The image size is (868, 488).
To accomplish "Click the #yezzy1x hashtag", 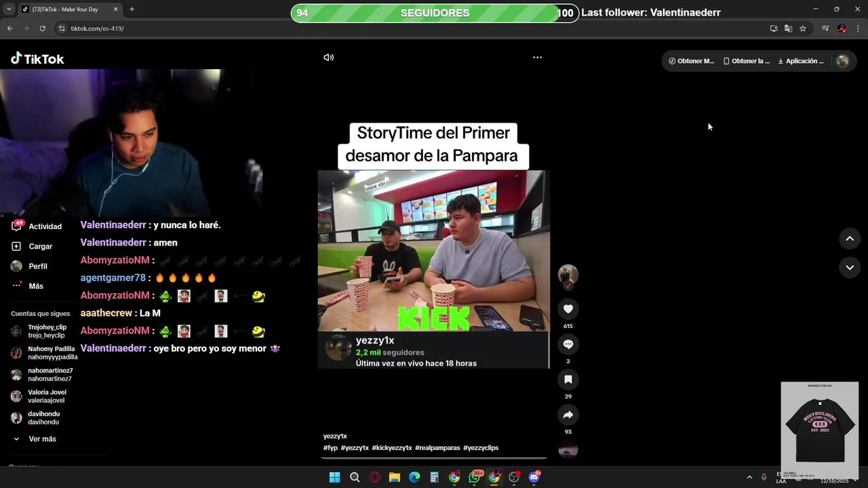I will (355, 448).
